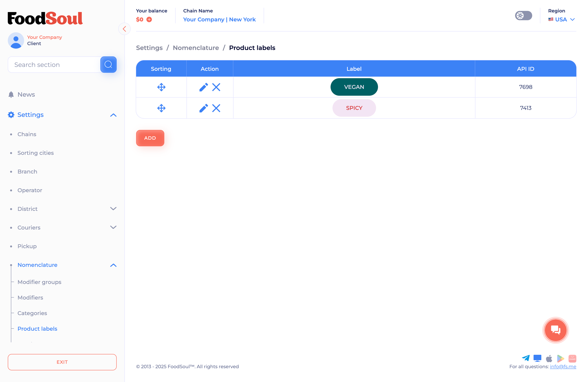Open Modifier groups in sidebar

point(39,282)
